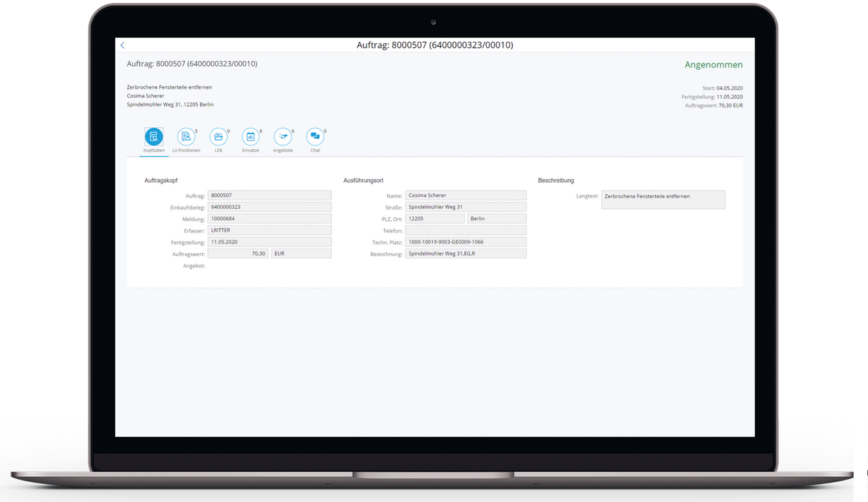Open the Einsätze calendar icon

251,137
